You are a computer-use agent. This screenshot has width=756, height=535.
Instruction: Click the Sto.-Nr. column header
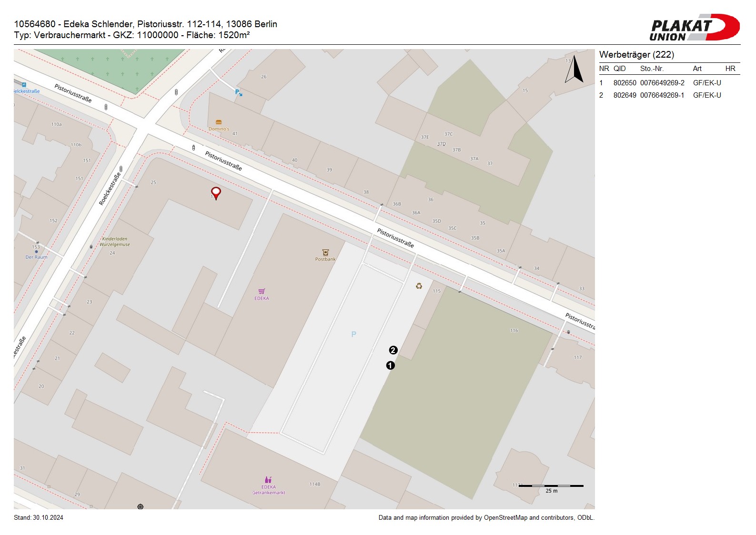[652, 69]
